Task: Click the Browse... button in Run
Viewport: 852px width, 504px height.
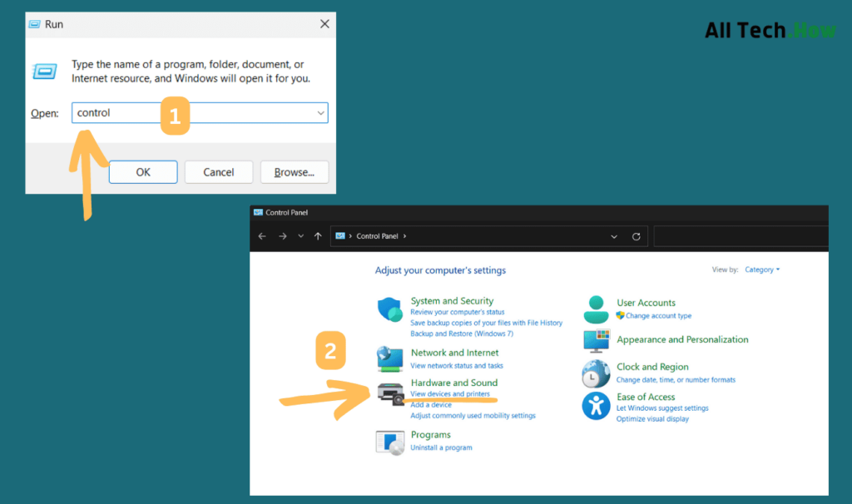Action: pos(295,172)
